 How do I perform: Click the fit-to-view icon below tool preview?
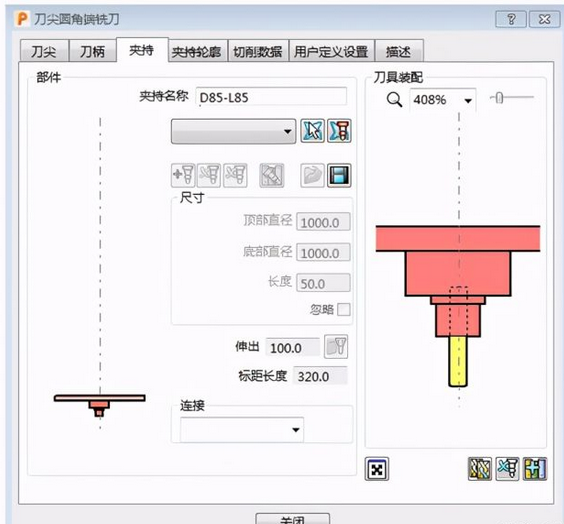[377, 469]
